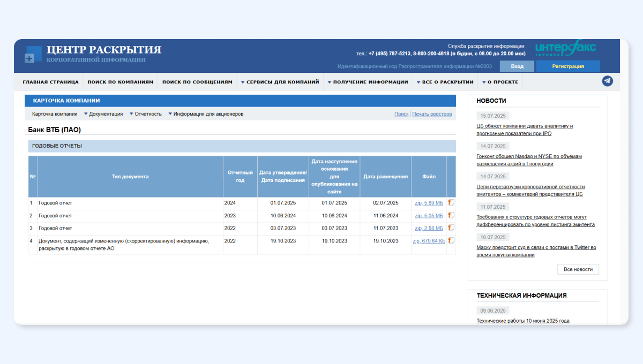Image resolution: width=643 pixels, height=364 pixels.
Task: Click the Банк ВТБ (ПАО) heading
Action: pyautogui.click(x=54, y=130)
